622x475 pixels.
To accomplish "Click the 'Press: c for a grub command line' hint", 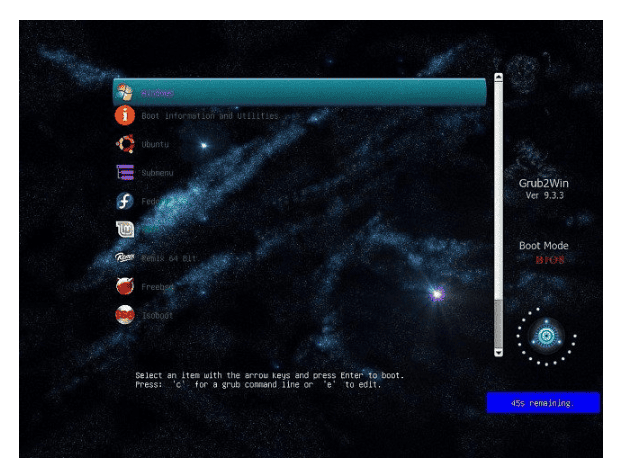I will pos(258,385).
